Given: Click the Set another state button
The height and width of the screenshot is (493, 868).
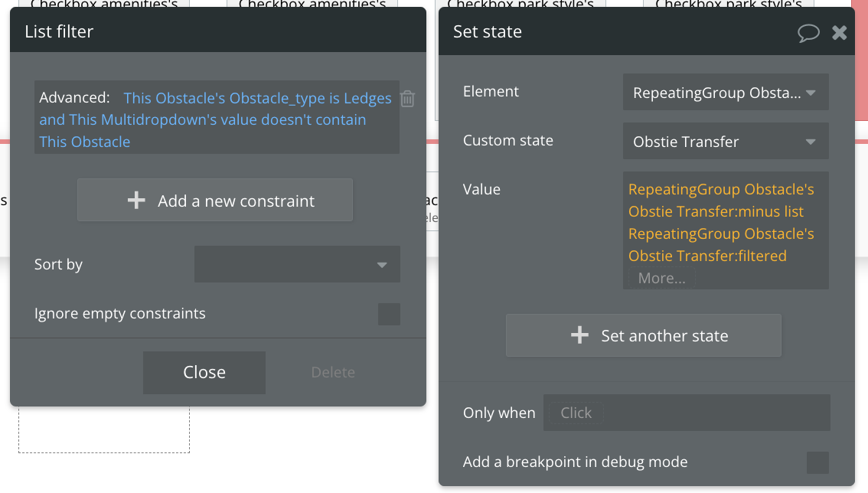Looking at the screenshot, I should pos(643,335).
